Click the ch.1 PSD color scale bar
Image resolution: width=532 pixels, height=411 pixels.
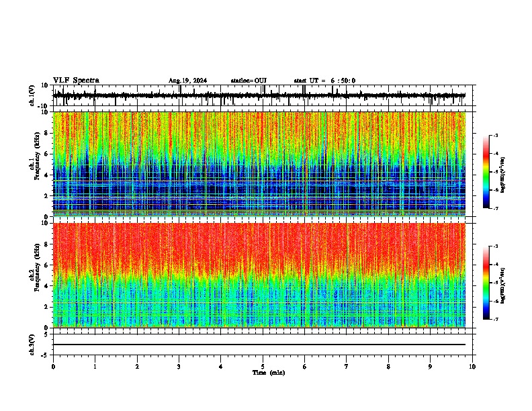click(486, 172)
